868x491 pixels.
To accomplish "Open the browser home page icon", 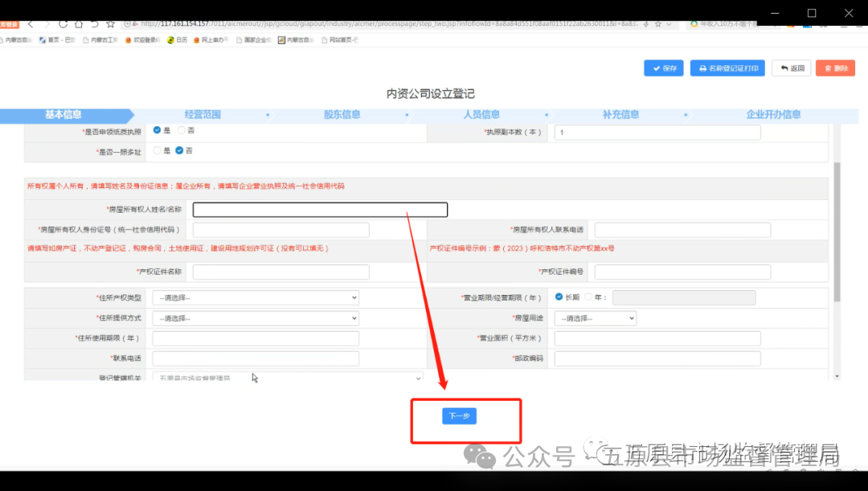I will point(80,24).
